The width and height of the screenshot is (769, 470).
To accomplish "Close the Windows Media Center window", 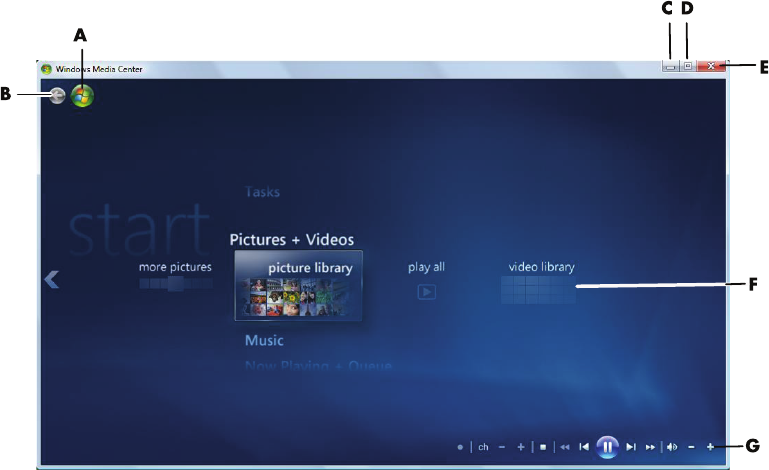I will pos(711,66).
